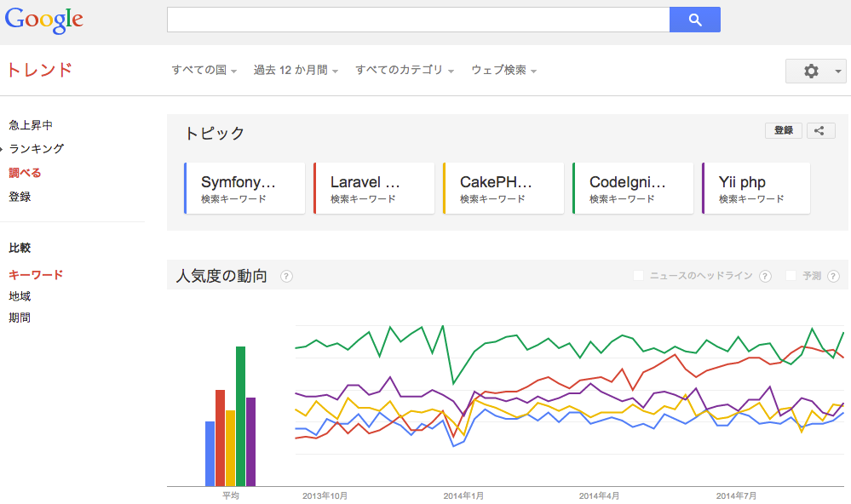Image resolution: width=851 pixels, height=504 pixels.
Task: Enable 予測 forecast checkbox
Action: tap(791, 276)
